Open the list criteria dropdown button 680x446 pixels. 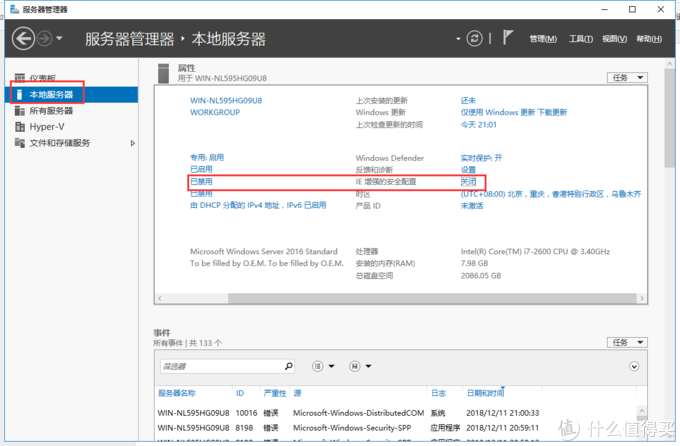click(x=323, y=366)
